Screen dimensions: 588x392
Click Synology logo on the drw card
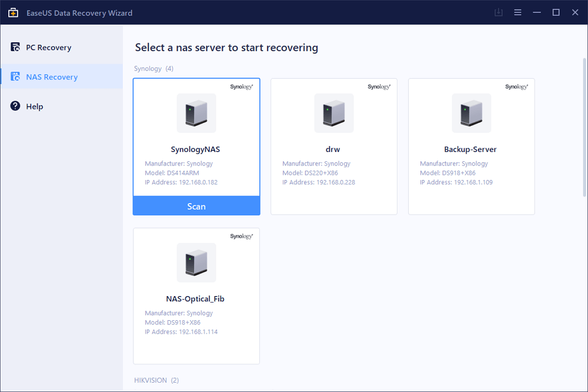379,87
